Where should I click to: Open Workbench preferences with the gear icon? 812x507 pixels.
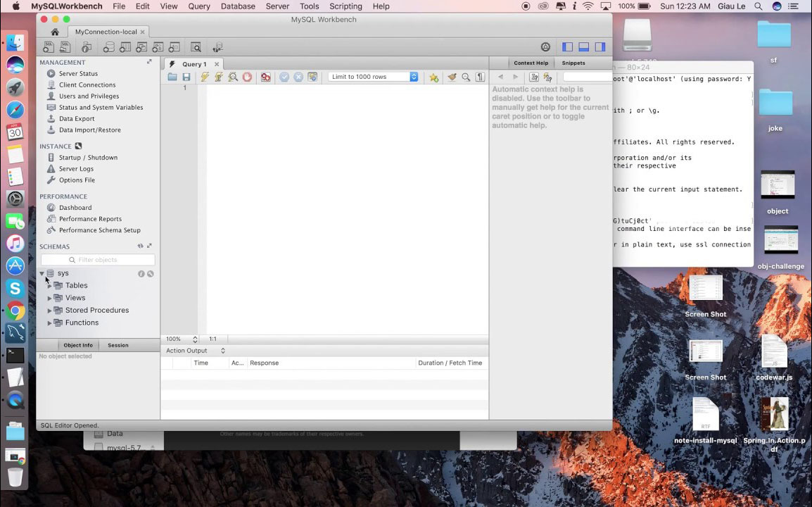pos(545,46)
